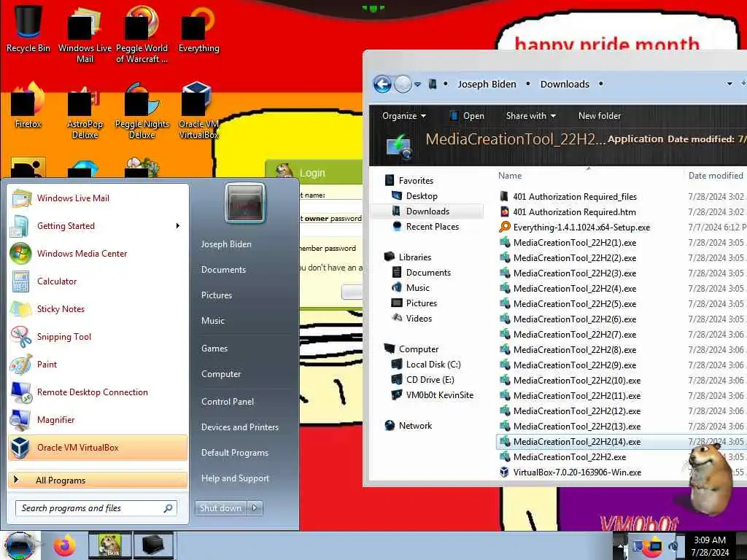Image resolution: width=747 pixels, height=560 pixels.
Task: Open Devices and Printers in Start menu
Action: point(239,427)
